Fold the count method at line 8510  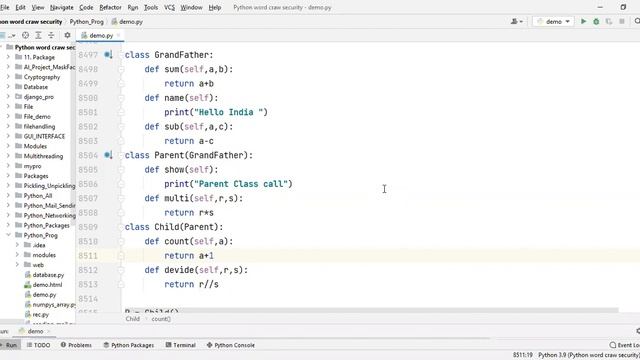pos(121,241)
